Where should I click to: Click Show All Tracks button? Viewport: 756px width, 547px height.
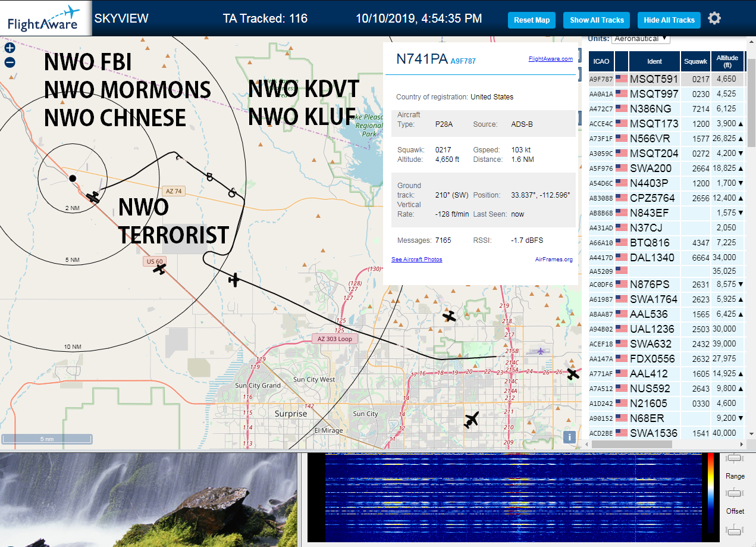pyautogui.click(x=597, y=20)
